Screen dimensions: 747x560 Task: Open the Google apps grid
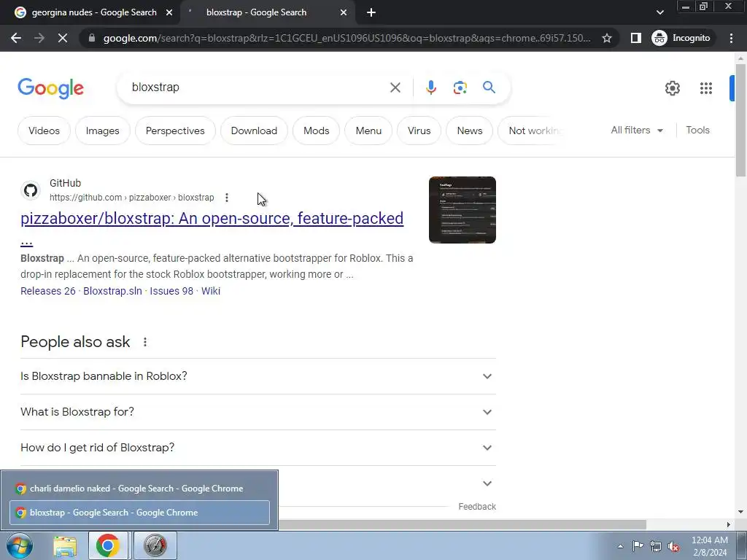[705, 88]
